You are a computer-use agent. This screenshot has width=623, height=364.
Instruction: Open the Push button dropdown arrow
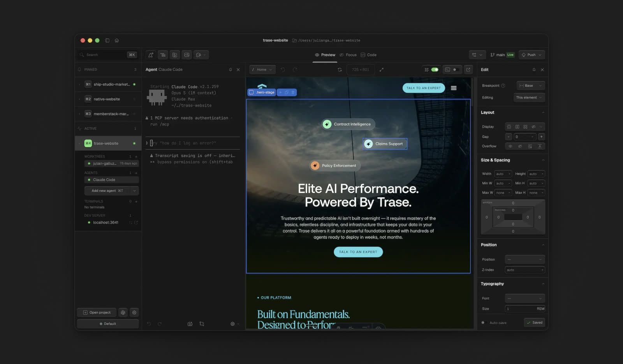[540, 55]
